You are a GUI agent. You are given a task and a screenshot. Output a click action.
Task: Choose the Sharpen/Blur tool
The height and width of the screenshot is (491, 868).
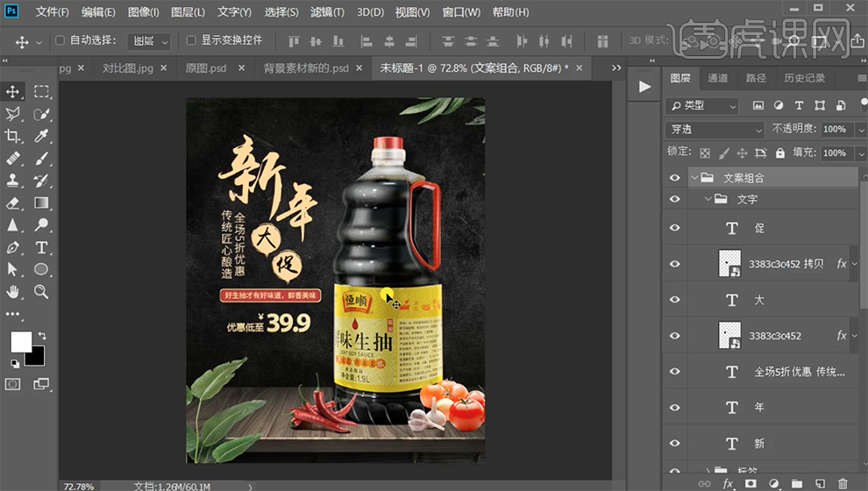click(x=13, y=224)
